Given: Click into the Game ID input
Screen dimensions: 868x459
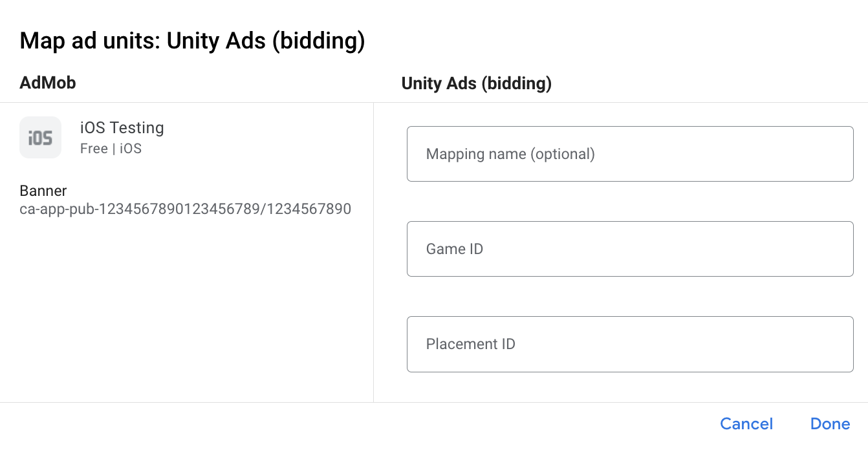Looking at the screenshot, I should tap(629, 249).
